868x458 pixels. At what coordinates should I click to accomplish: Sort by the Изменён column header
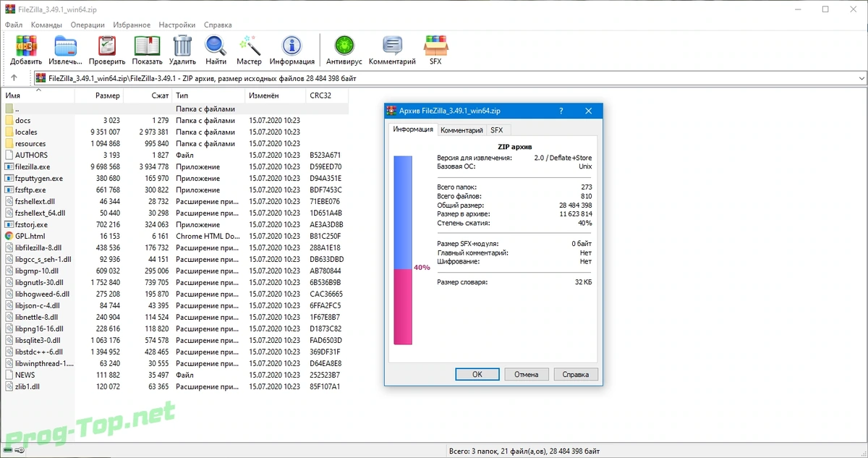tap(275, 96)
